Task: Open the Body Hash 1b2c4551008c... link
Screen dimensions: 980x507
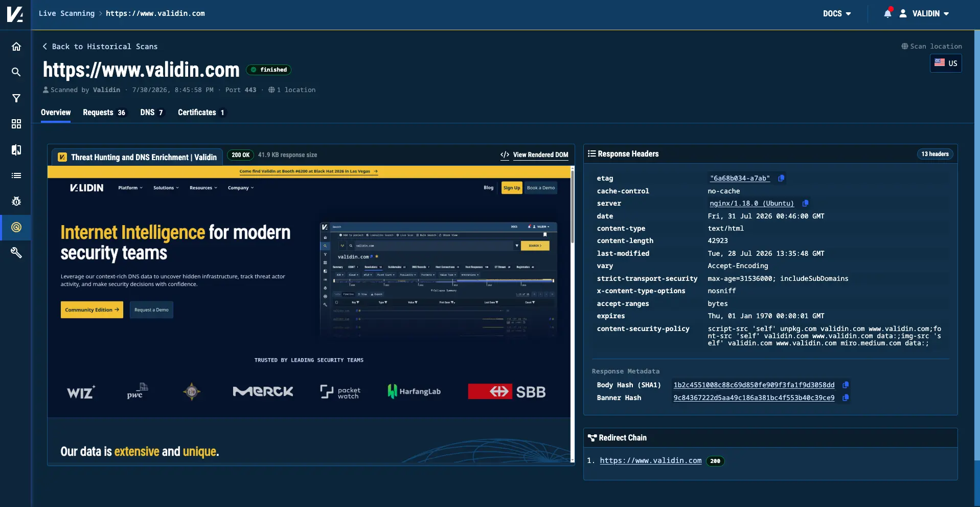Action: (x=754, y=385)
